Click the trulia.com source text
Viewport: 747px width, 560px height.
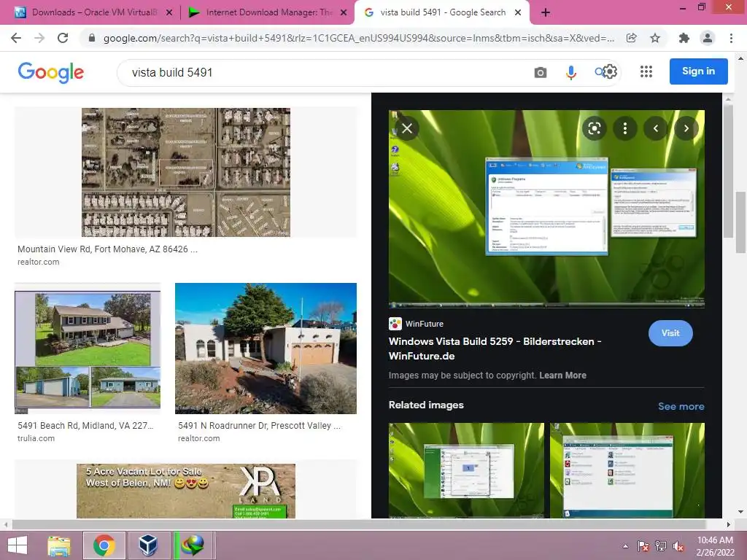tap(36, 438)
